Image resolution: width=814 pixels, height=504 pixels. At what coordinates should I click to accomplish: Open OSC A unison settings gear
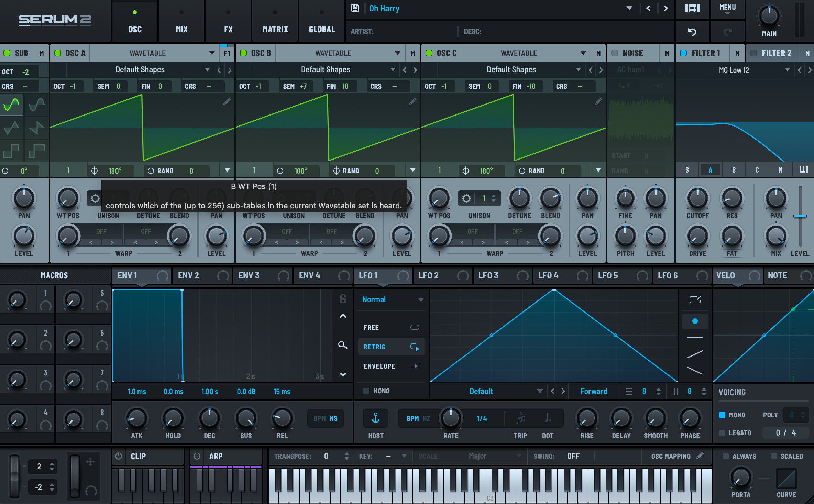pyautogui.click(x=95, y=198)
